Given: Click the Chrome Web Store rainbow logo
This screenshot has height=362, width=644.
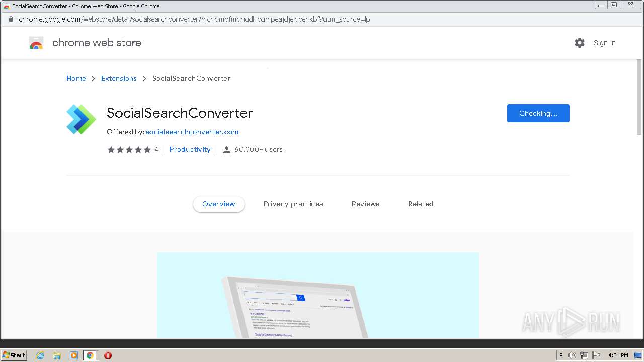Looking at the screenshot, I should click(x=36, y=43).
